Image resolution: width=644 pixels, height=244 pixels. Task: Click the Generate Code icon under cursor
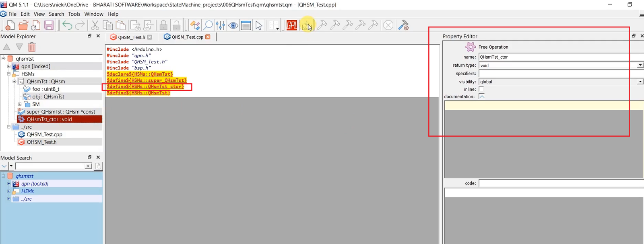(307, 26)
